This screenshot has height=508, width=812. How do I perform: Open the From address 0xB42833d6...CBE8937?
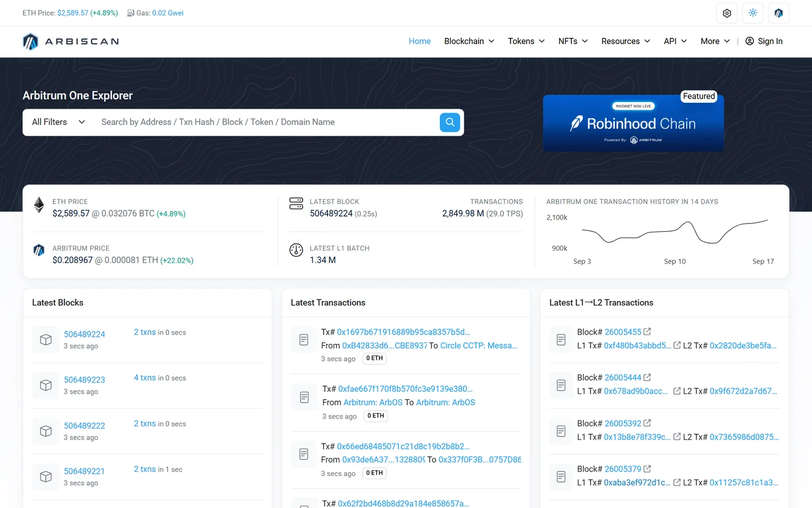pyautogui.click(x=385, y=345)
